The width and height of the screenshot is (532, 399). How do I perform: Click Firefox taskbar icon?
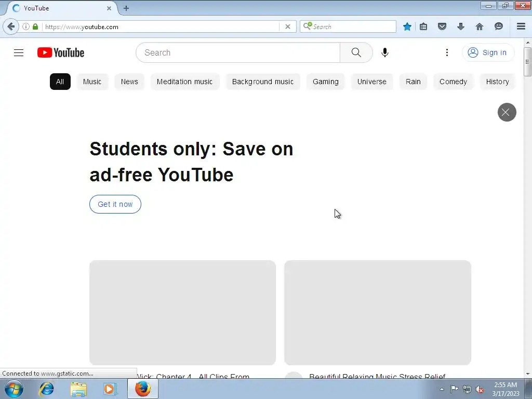tap(143, 389)
